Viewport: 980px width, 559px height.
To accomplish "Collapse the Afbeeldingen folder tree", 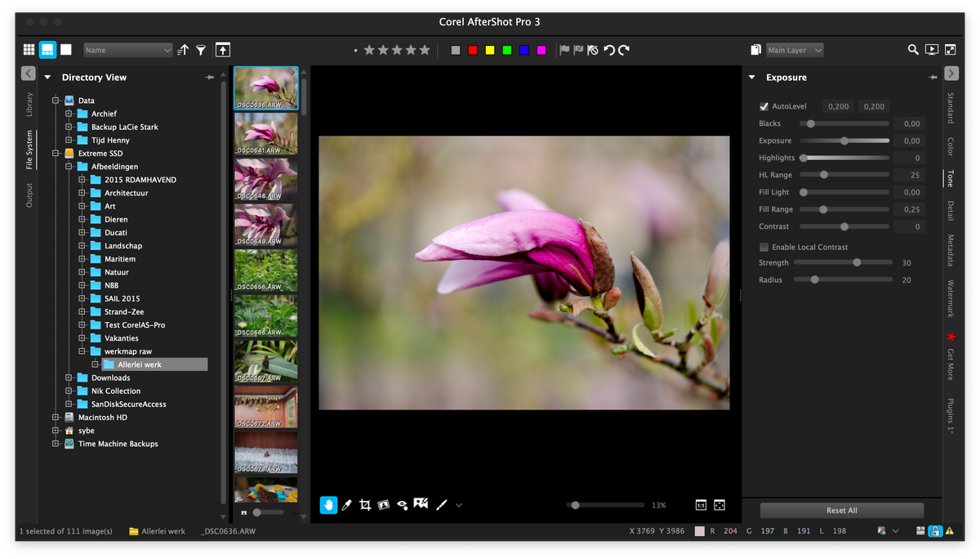I will 69,167.
